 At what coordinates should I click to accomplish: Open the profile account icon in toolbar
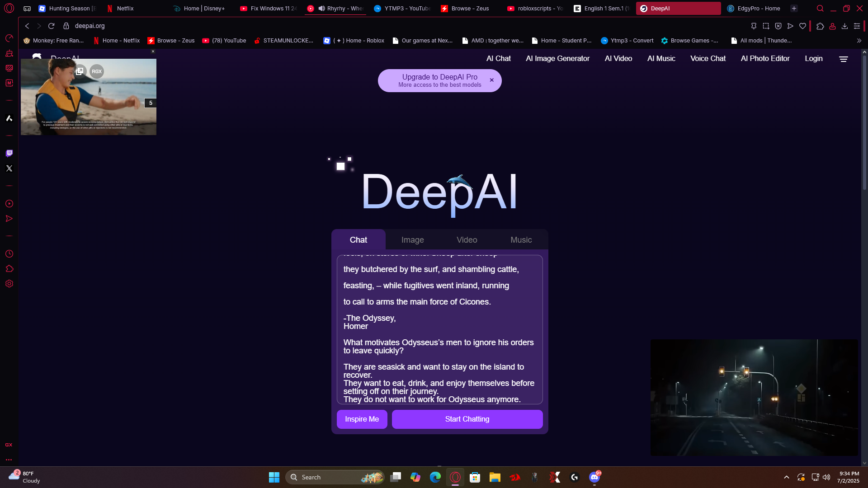coord(832,26)
